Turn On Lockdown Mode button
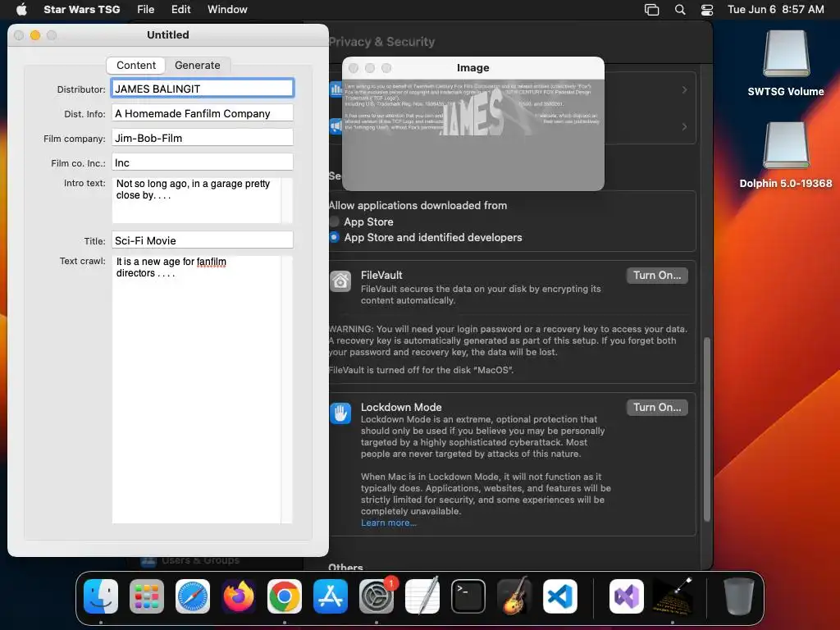Image resolution: width=840 pixels, height=630 pixels. click(657, 408)
